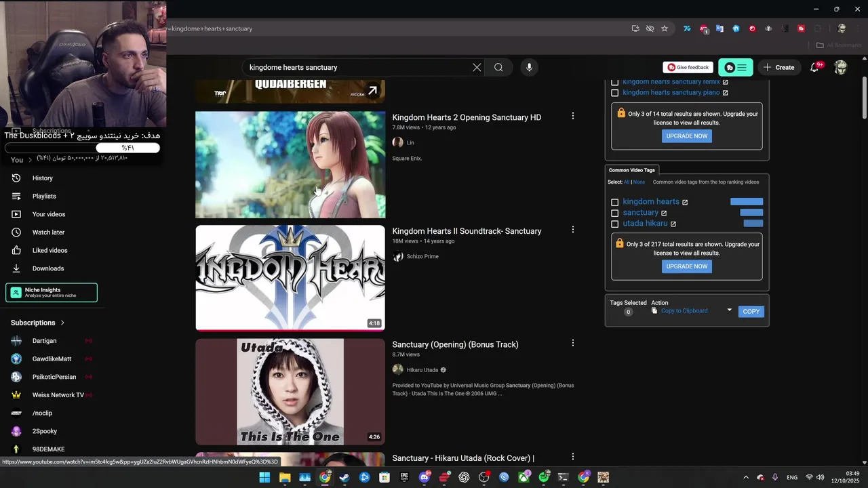Check the utada hikaru tag checkbox
Screen dimensions: 868x488
pyautogui.click(x=615, y=224)
